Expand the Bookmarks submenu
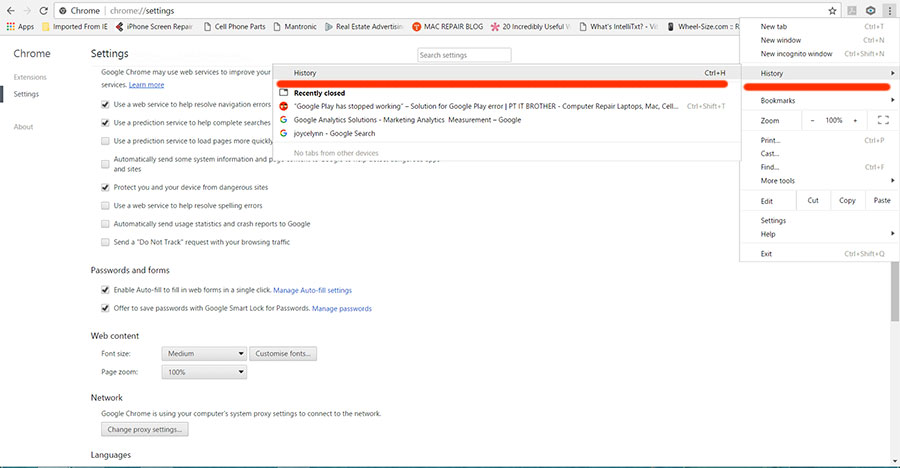 pos(820,100)
